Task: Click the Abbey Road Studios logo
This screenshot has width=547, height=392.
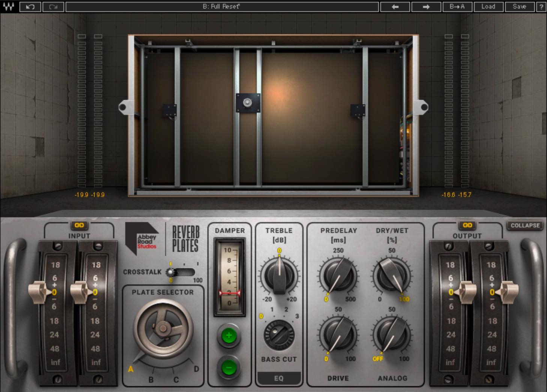Action: click(142, 239)
